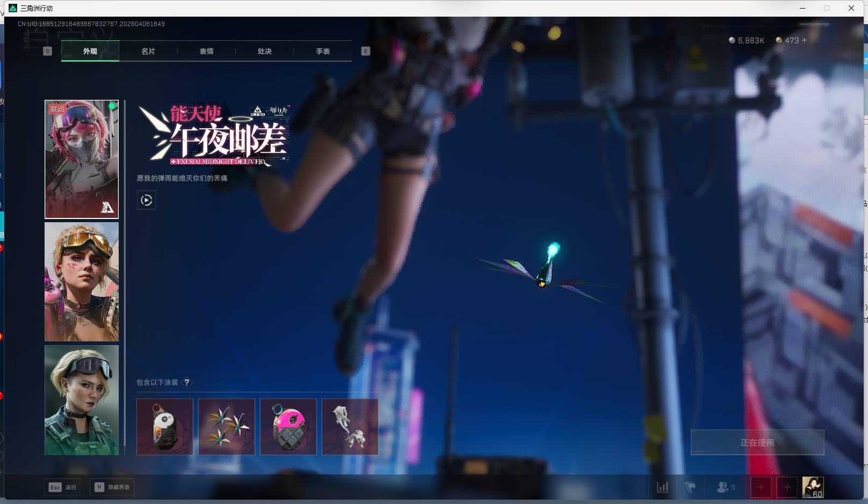Screen dimensions: 868x504
Task: Click the Esc 返回 button
Action: coord(63,487)
